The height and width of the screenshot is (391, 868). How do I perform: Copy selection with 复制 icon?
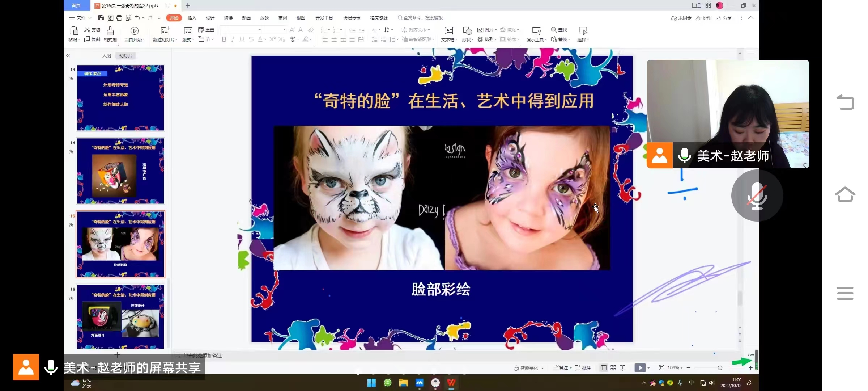[x=92, y=39]
